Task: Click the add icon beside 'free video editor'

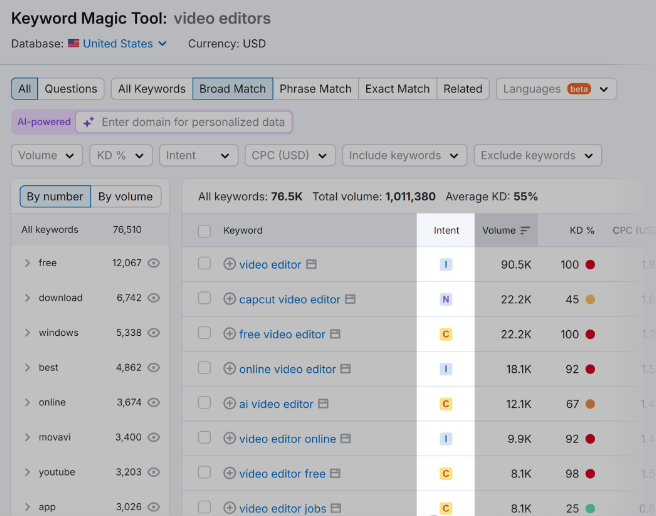Action: (229, 334)
